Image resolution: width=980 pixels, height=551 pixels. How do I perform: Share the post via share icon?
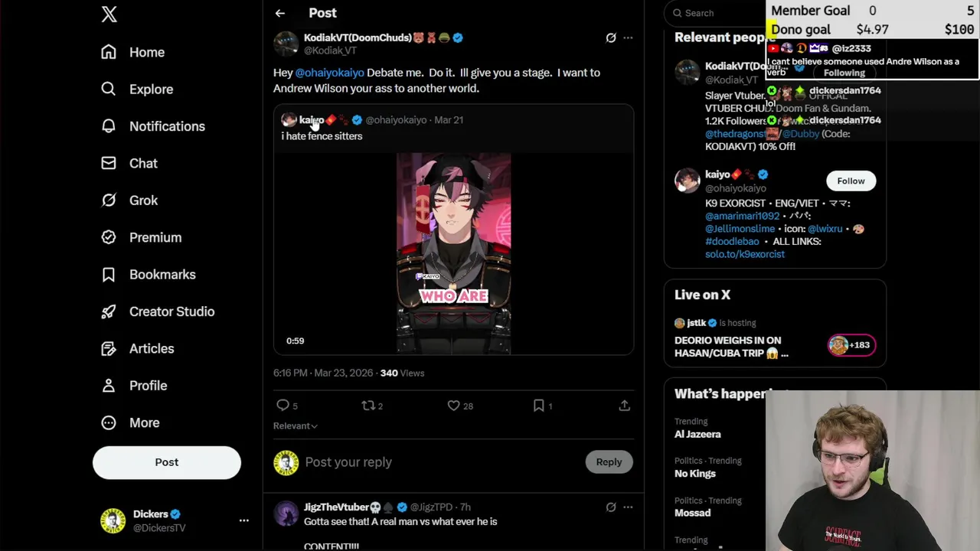[x=625, y=406]
